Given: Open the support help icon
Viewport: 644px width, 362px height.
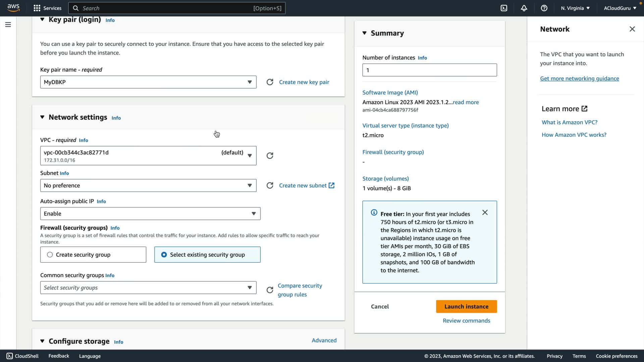Looking at the screenshot, I should tap(544, 8).
